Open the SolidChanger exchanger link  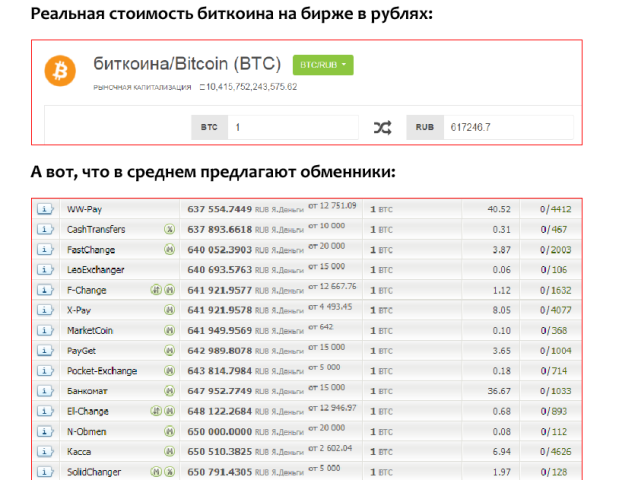[x=94, y=472]
